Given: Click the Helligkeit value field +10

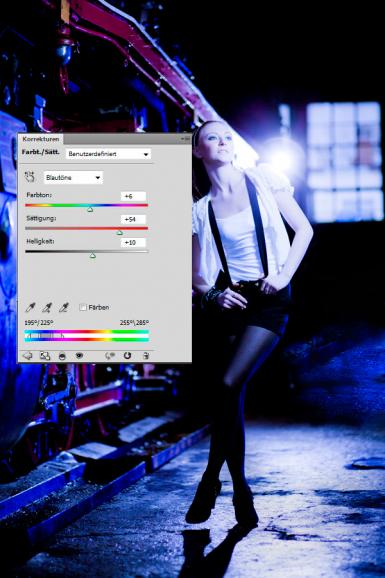Looking at the screenshot, I should click(133, 242).
